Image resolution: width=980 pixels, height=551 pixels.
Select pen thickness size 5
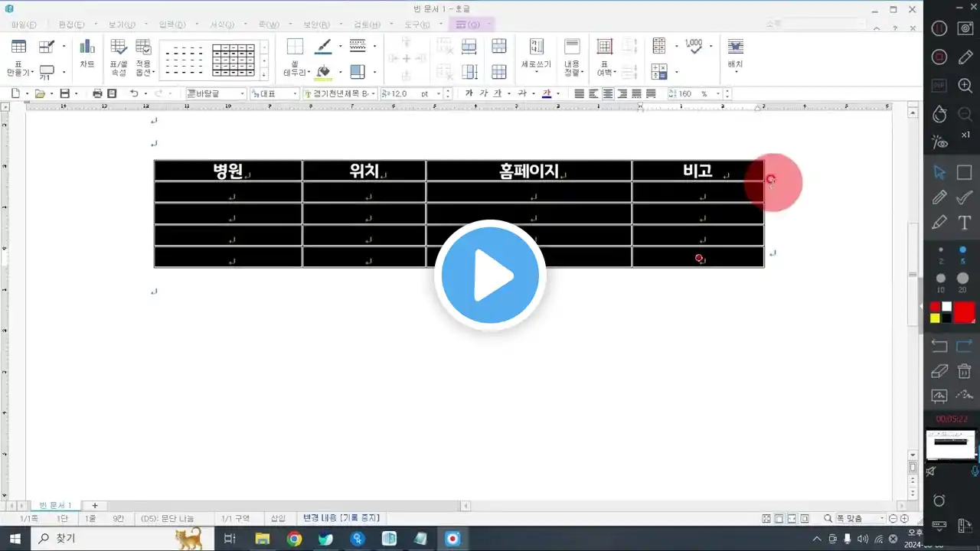[963, 253]
